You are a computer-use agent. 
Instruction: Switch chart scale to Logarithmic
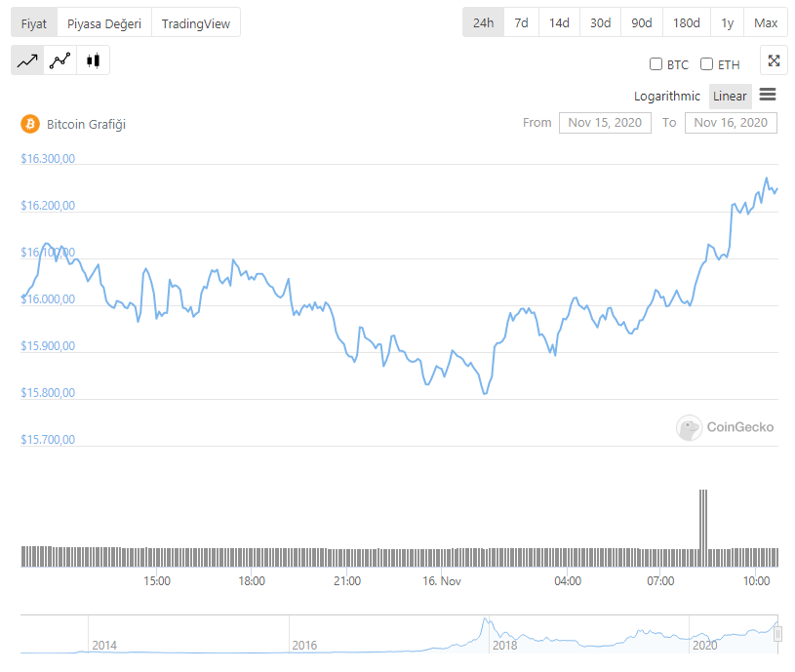(666, 96)
